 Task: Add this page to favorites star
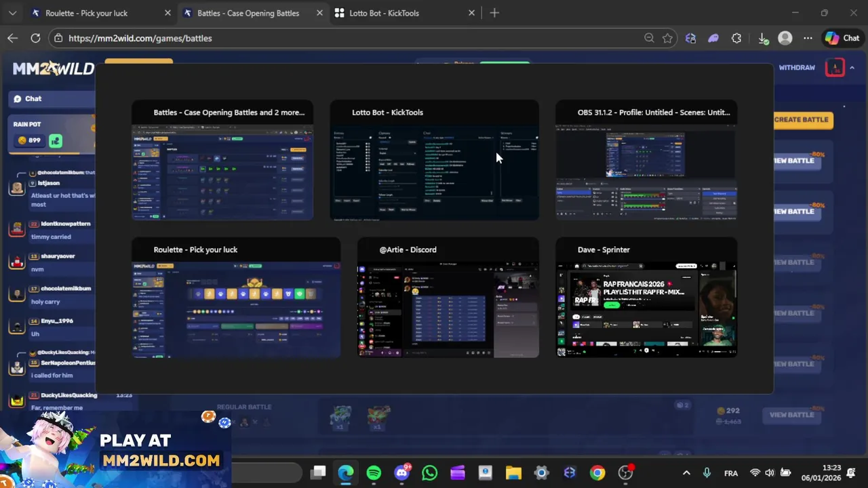[x=668, y=38]
